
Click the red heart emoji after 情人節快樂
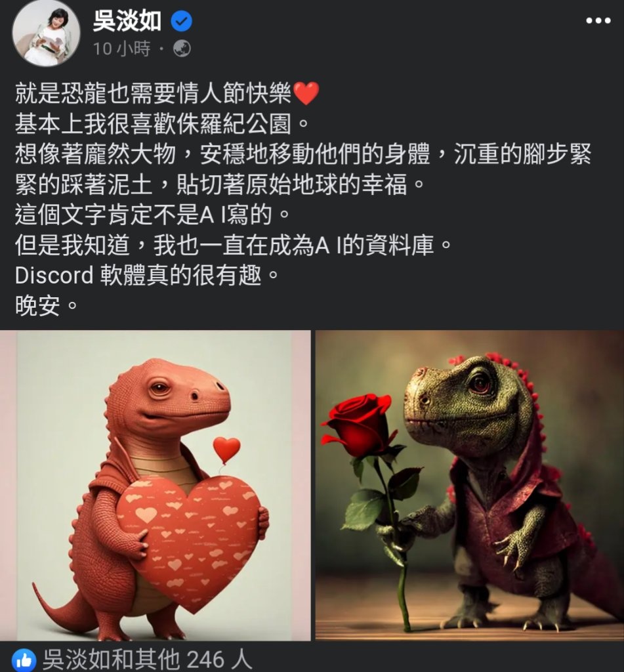(306, 93)
